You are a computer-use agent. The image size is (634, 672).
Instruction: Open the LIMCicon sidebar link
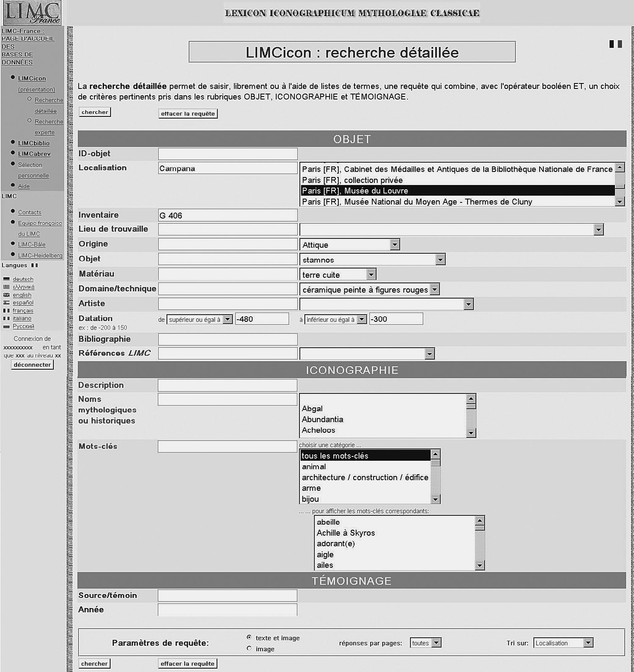click(x=32, y=78)
